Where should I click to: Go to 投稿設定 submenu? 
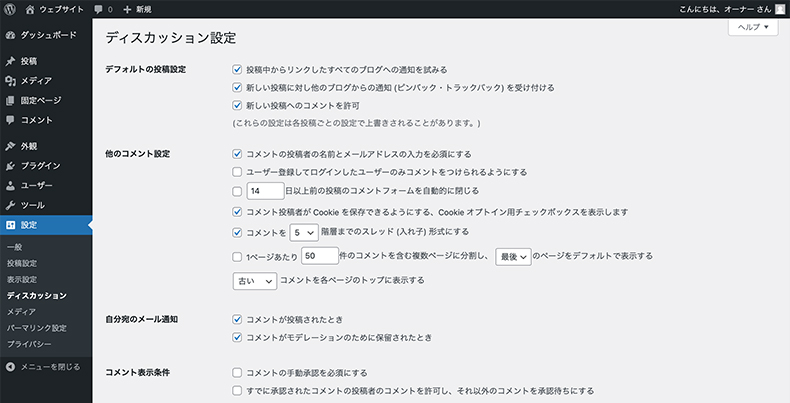[22, 263]
